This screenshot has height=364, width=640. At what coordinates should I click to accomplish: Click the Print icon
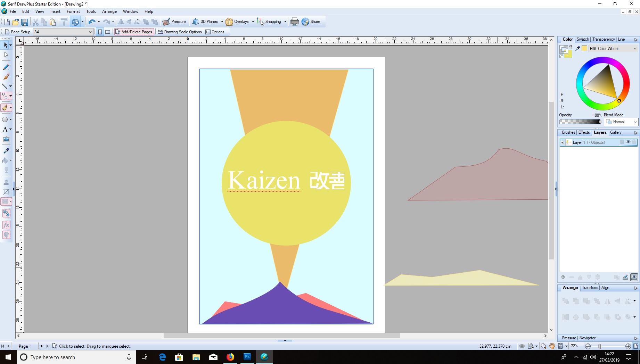294,22
